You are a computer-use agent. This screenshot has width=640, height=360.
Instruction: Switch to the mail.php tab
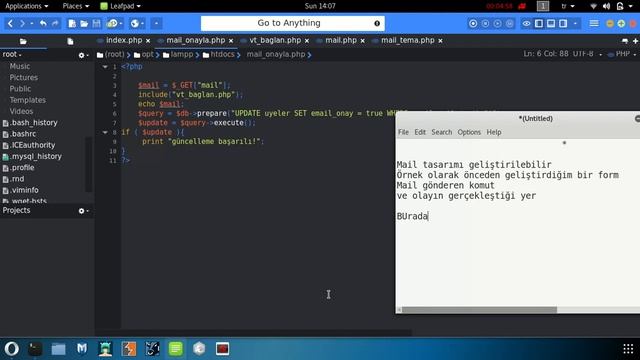pyautogui.click(x=340, y=40)
